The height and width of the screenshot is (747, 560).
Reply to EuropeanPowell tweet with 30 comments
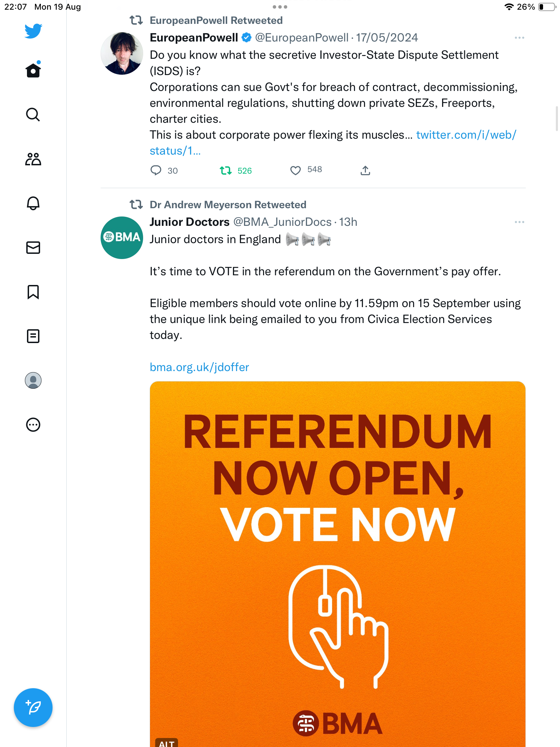tap(156, 170)
